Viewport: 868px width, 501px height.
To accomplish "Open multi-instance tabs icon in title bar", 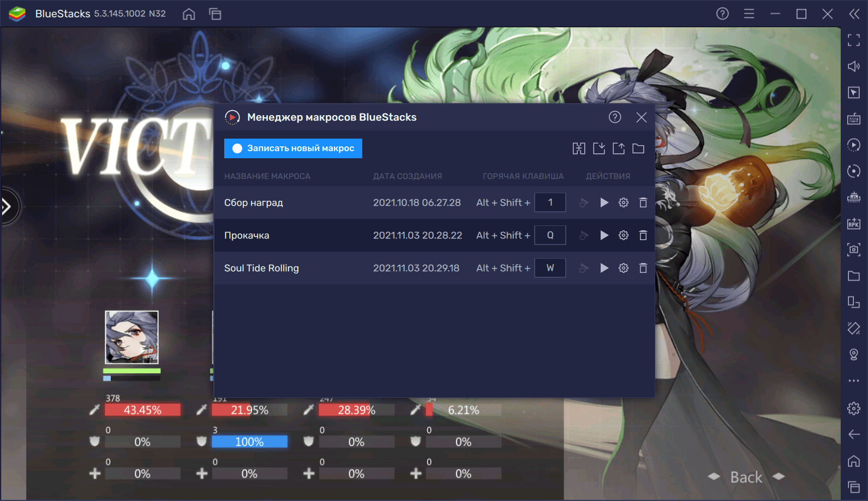I will click(x=215, y=14).
